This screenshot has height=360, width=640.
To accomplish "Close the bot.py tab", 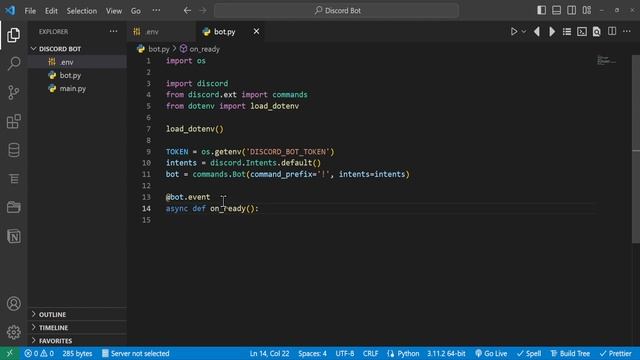I will click(256, 31).
